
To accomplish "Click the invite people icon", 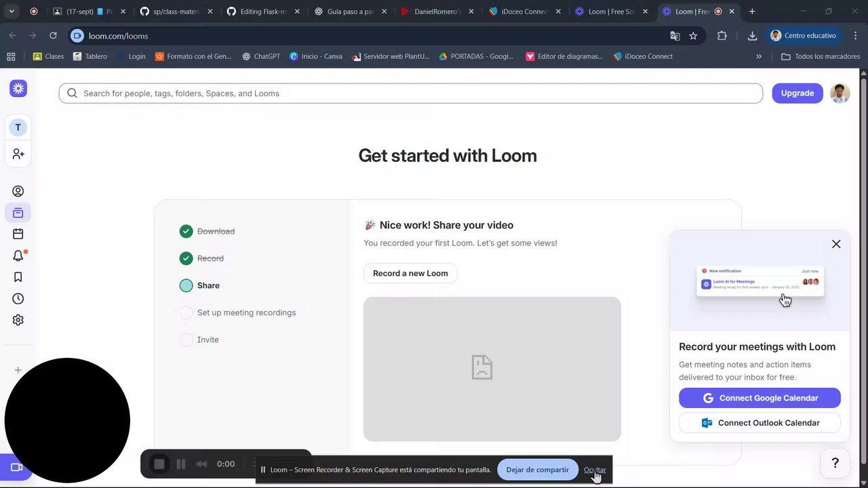I will [x=18, y=155].
